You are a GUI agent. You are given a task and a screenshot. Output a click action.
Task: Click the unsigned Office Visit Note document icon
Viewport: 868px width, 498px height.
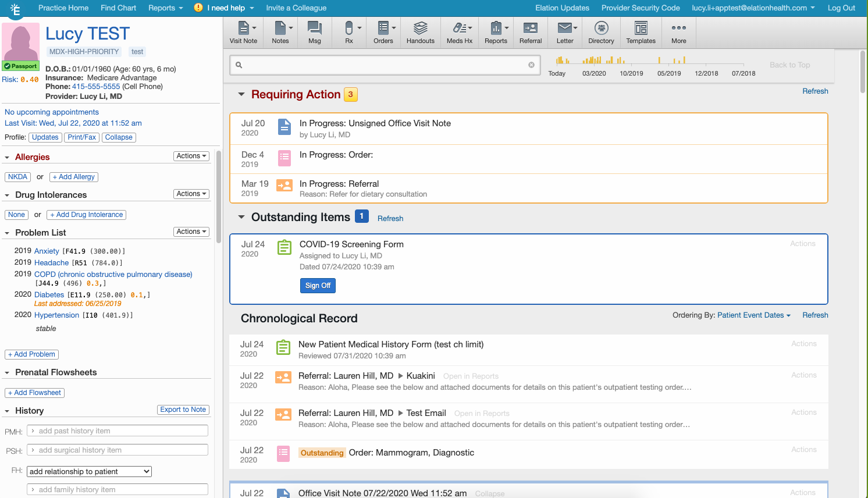coord(284,126)
